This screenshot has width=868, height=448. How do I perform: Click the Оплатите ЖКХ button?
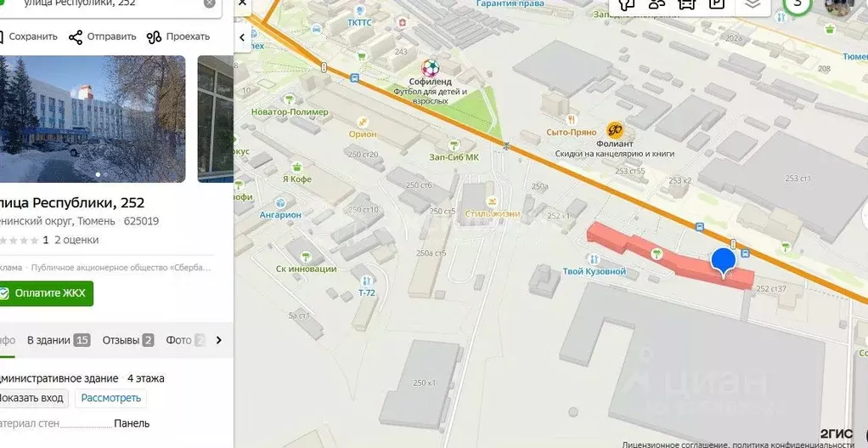(45, 293)
